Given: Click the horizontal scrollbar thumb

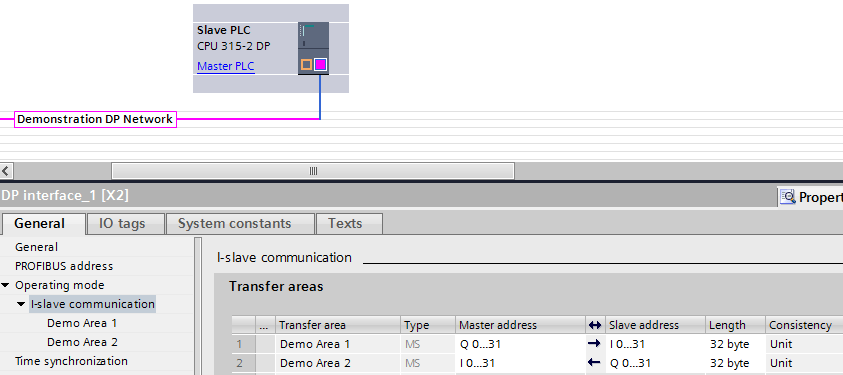Looking at the screenshot, I should pyautogui.click(x=313, y=171).
